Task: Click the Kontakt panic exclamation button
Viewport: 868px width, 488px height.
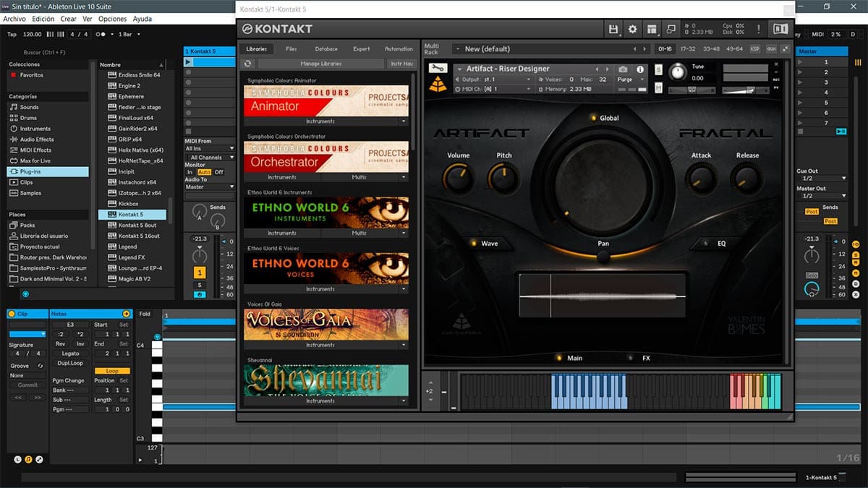Action: pos(759,29)
